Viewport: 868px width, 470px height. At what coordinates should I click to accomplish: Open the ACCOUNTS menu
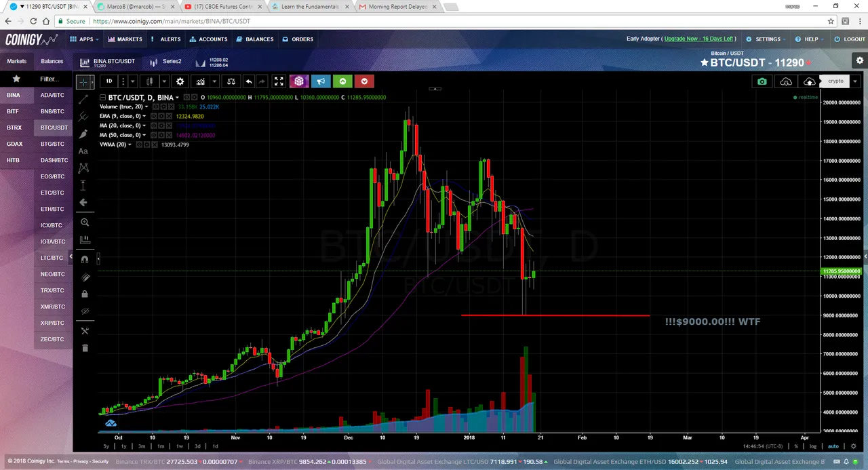pyautogui.click(x=208, y=39)
